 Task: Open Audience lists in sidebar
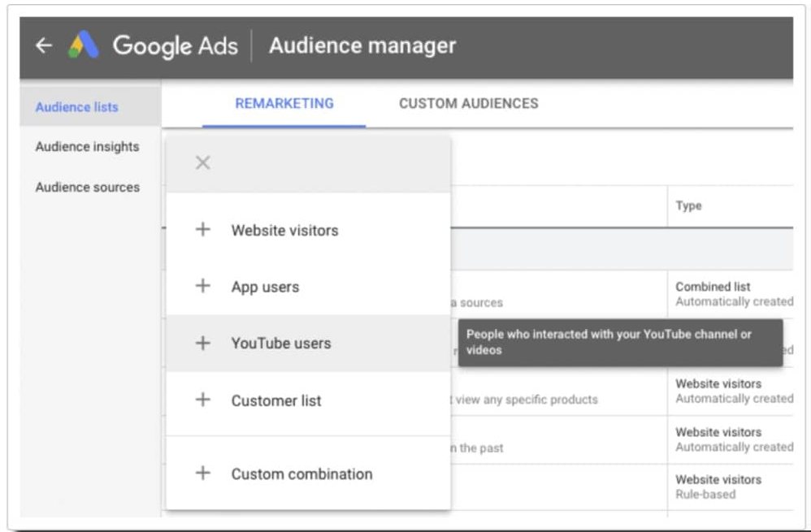(90, 107)
